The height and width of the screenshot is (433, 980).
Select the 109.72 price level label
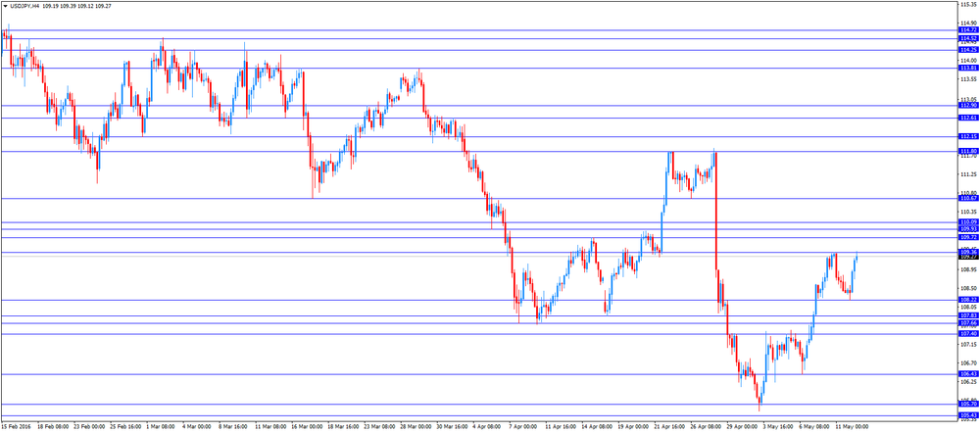pyautogui.click(x=967, y=237)
